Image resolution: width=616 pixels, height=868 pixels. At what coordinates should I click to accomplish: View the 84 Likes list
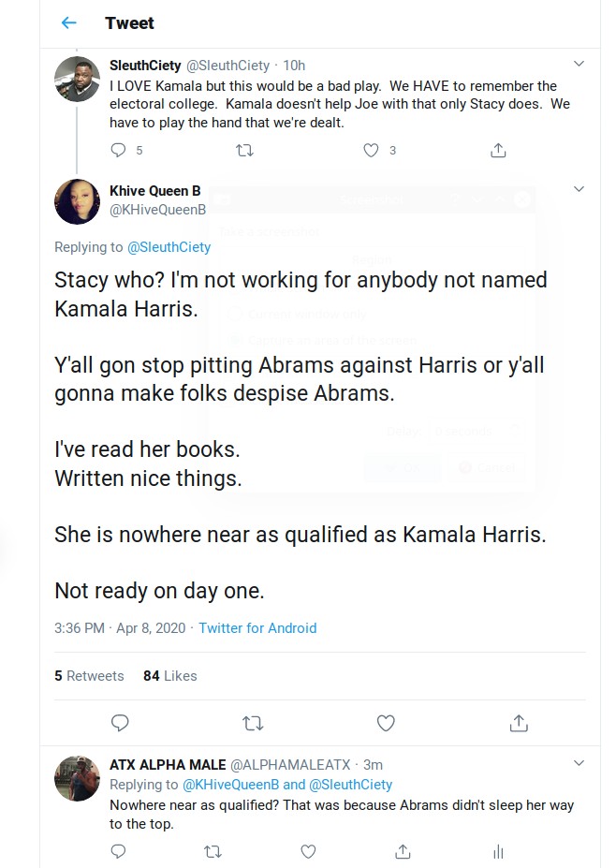pyautogui.click(x=170, y=675)
